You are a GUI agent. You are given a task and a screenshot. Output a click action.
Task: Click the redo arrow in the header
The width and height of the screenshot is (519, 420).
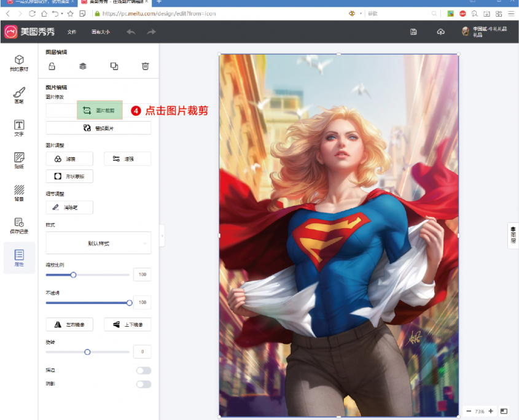pos(151,32)
